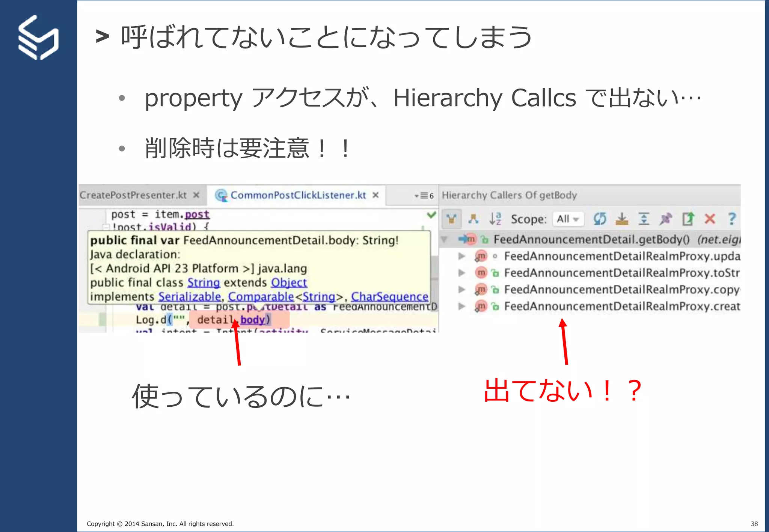The image size is (769, 532).
Task: Click the Expand All icon
Action: pos(644,219)
